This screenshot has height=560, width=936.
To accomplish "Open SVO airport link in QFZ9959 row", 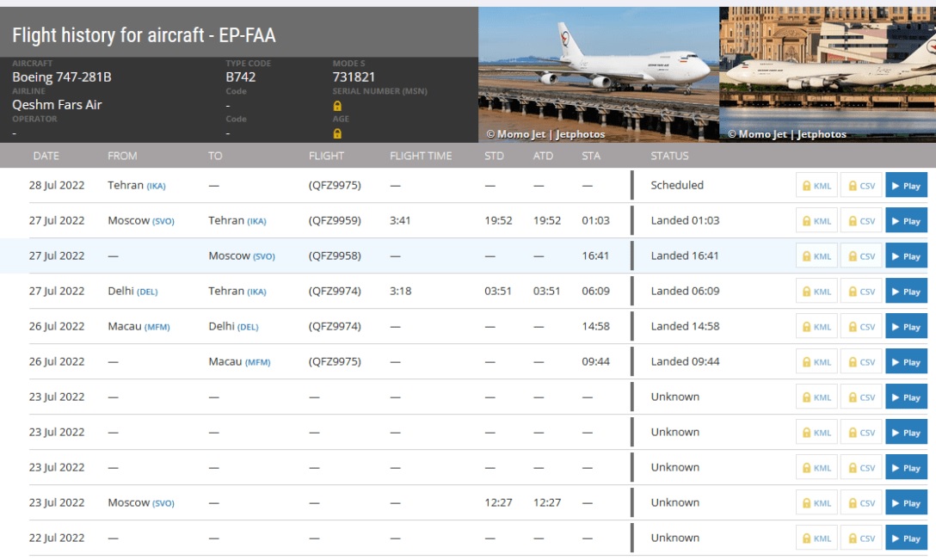I will (163, 221).
